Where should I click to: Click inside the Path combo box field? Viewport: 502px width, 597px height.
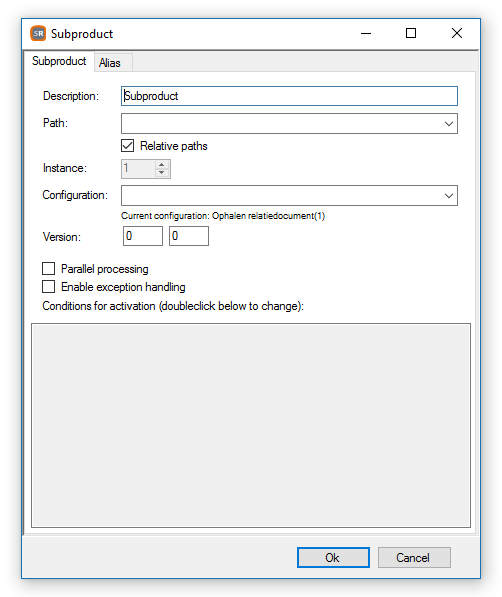[x=281, y=124]
